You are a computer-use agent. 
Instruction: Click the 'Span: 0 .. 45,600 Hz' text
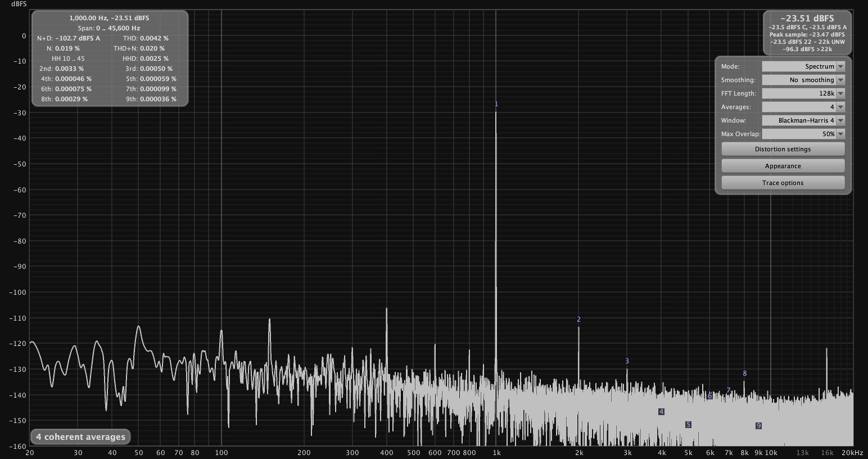pos(109,28)
